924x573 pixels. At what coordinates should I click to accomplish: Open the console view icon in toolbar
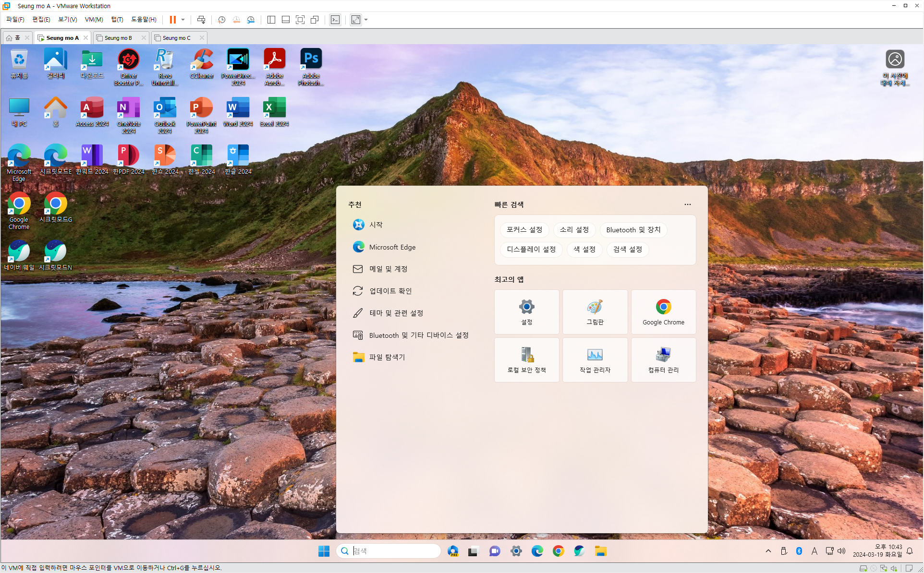tap(335, 20)
